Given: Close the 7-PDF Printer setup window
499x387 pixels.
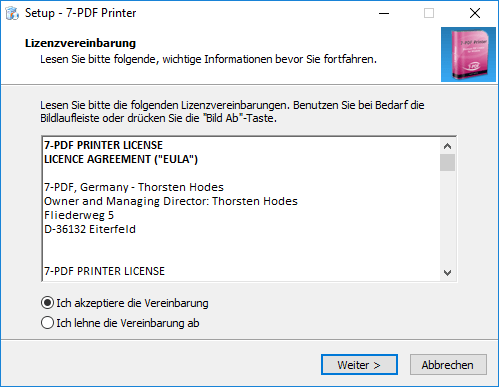Looking at the screenshot, I should click(x=475, y=13).
